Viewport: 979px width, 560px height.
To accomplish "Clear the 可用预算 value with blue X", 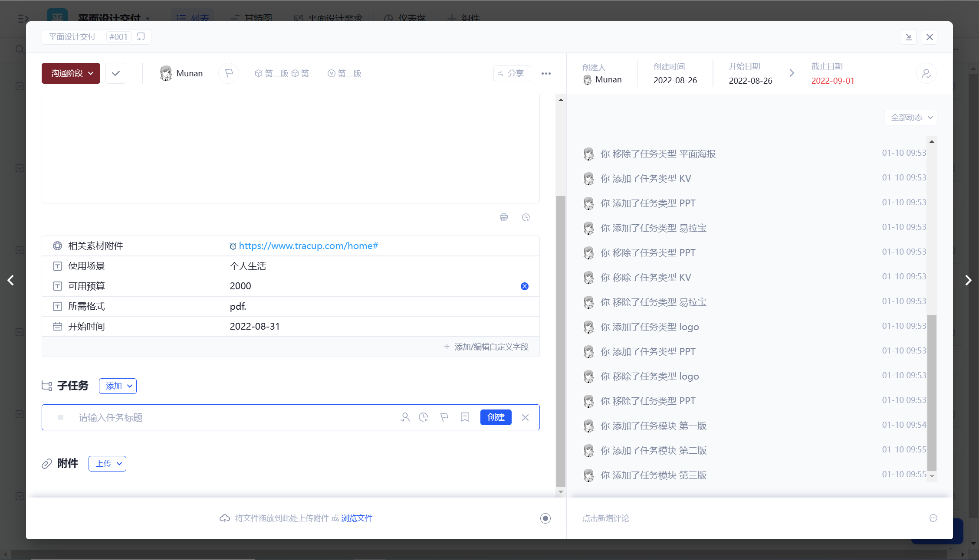I will 524,286.
